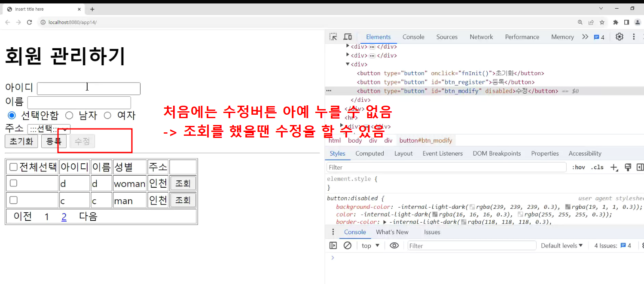This screenshot has height=284, width=644.
Task: Open the extensions puzzle icon
Action: tap(616, 22)
